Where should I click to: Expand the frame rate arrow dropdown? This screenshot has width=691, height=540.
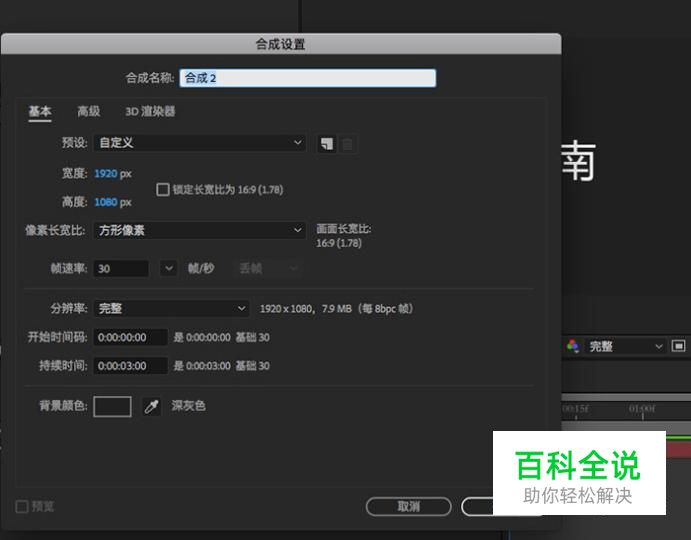[168, 268]
